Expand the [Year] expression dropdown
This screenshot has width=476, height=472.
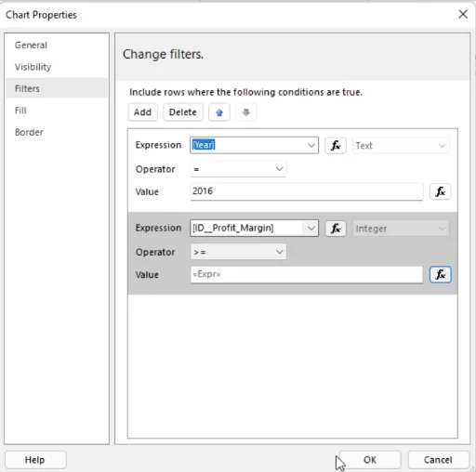[311, 145]
